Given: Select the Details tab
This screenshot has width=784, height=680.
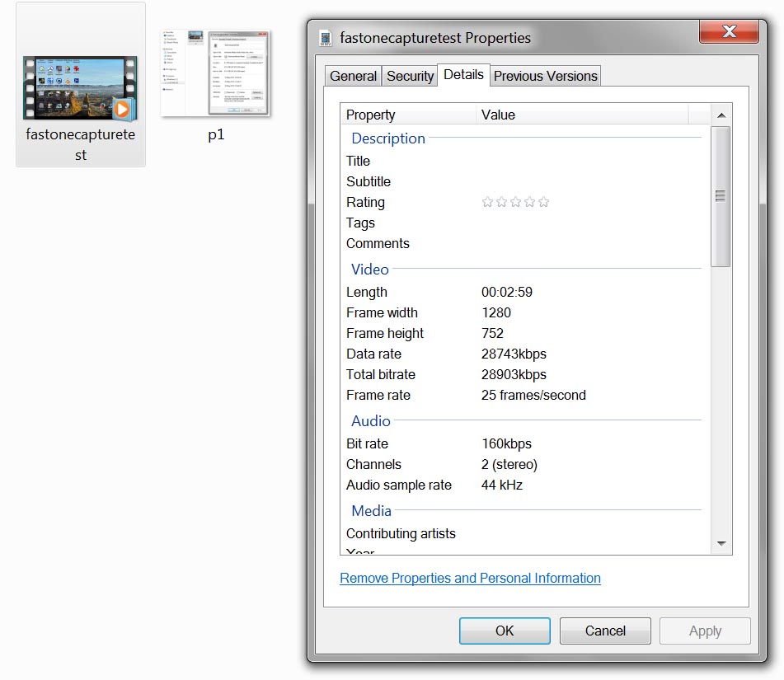Looking at the screenshot, I should point(463,74).
